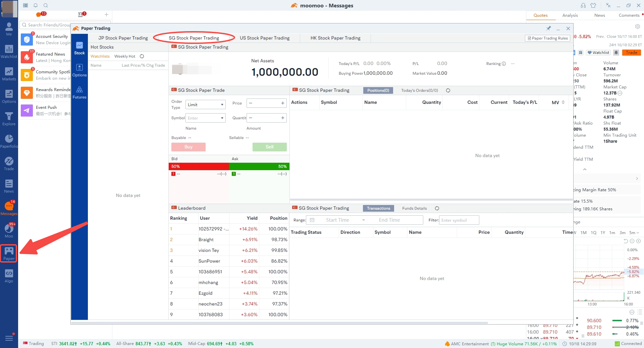The image size is (644, 348).
Task: Click the Filter Enter symbol field
Action: tap(459, 220)
